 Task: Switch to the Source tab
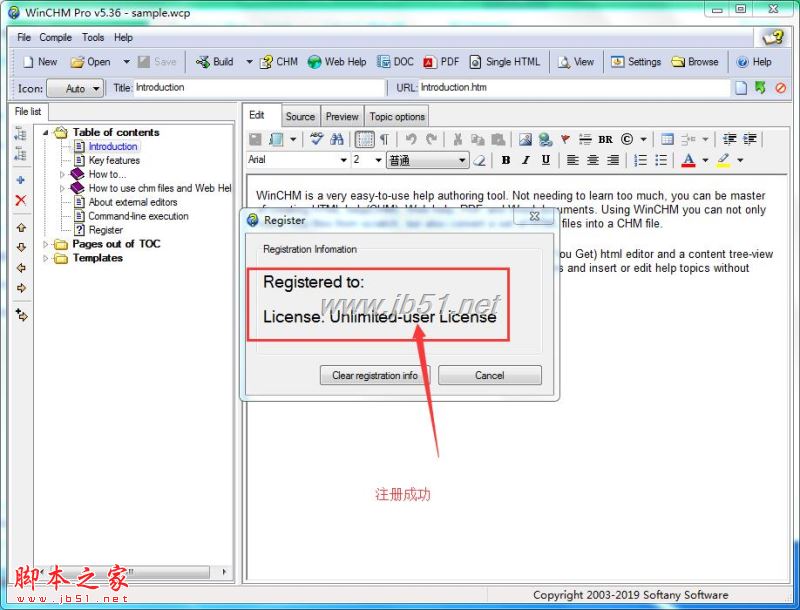coord(300,116)
